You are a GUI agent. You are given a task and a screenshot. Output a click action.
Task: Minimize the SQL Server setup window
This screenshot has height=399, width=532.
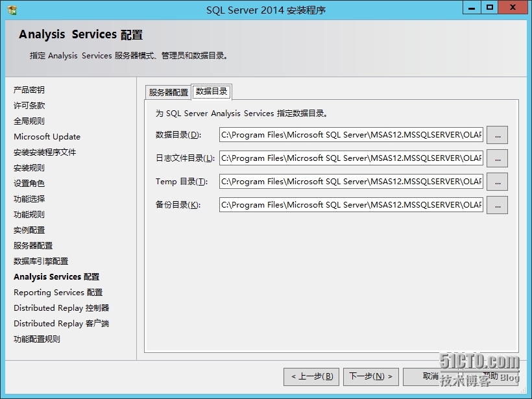472,8
